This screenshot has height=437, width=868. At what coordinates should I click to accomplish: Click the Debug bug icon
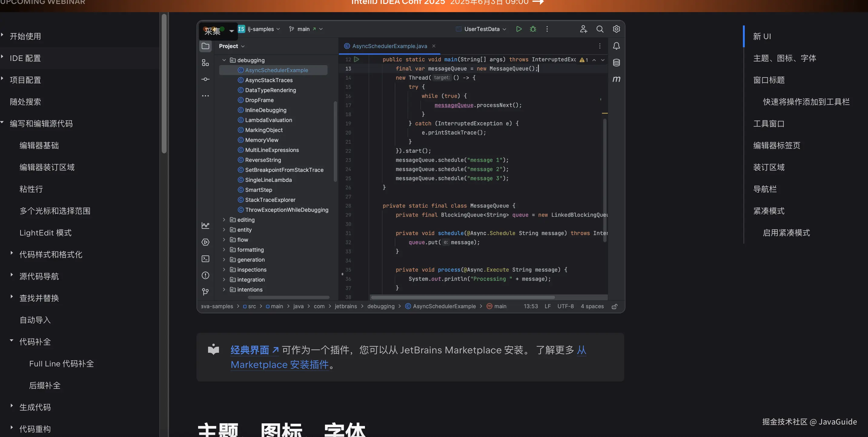tap(533, 29)
